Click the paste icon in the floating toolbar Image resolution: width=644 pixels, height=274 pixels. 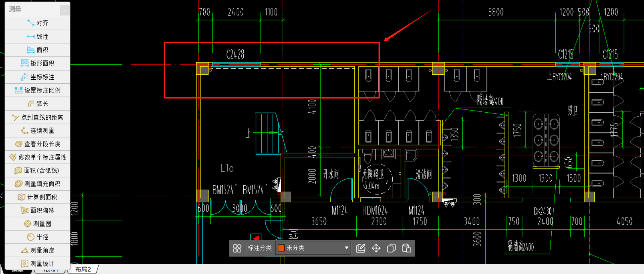[x=407, y=248]
